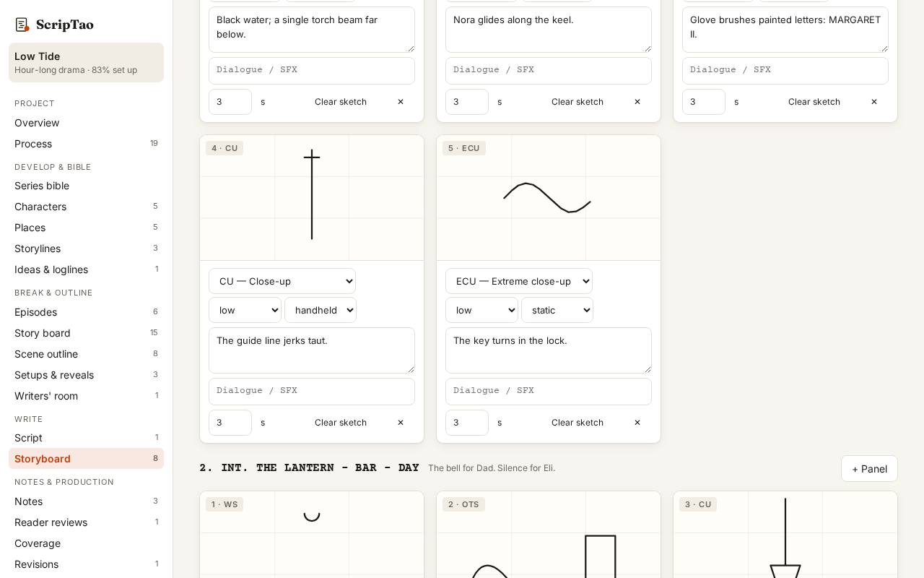This screenshot has height=578, width=924.
Task: Open the CU — Close-up shot type dropdown
Action: click(x=282, y=281)
